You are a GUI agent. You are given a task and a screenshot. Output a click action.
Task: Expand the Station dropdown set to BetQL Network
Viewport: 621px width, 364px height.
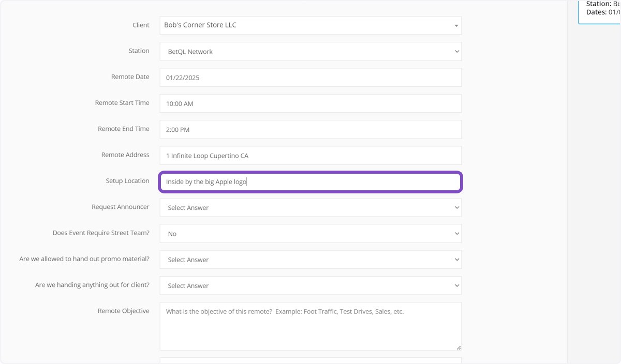(310, 52)
